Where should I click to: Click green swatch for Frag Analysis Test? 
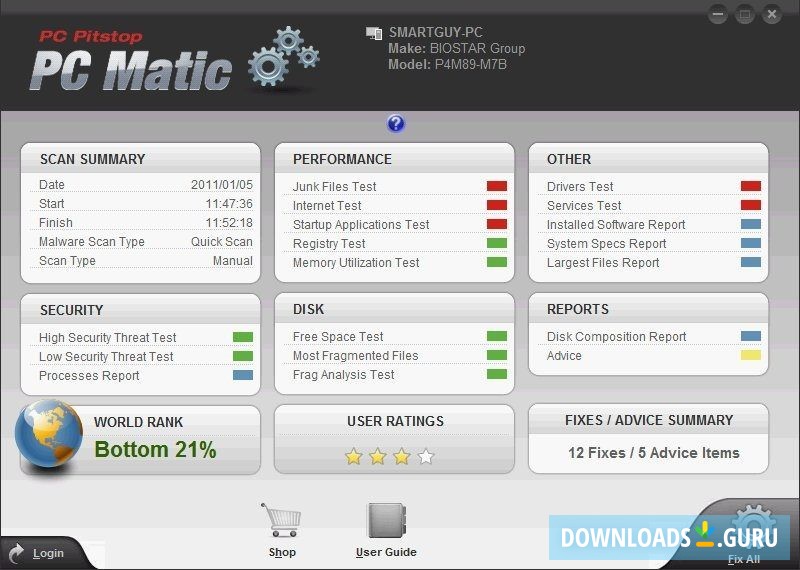tap(496, 374)
